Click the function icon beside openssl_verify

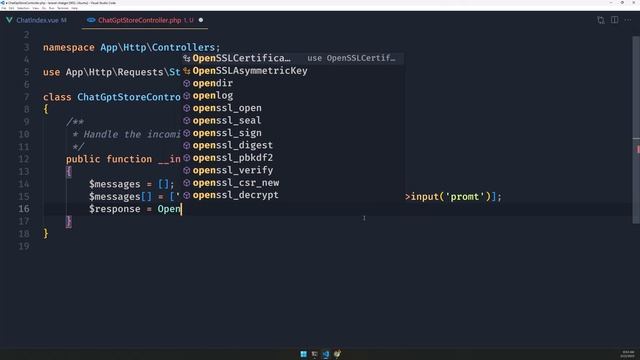click(187, 170)
